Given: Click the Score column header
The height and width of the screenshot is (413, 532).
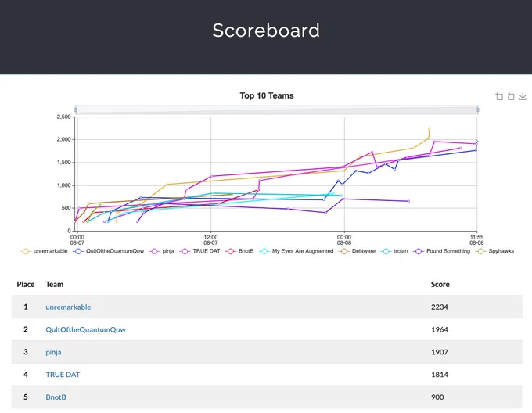Looking at the screenshot, I should click(x=440, y=285).
